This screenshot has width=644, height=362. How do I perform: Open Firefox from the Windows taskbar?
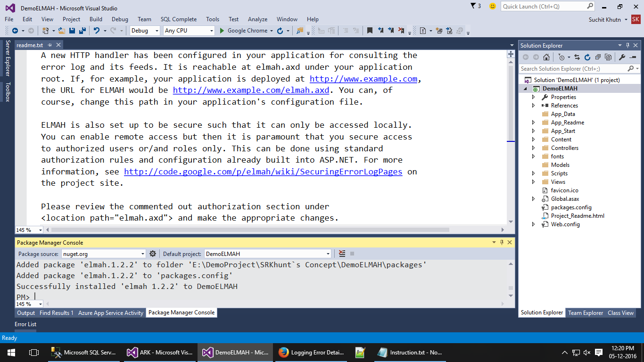[x=312, y=352]
